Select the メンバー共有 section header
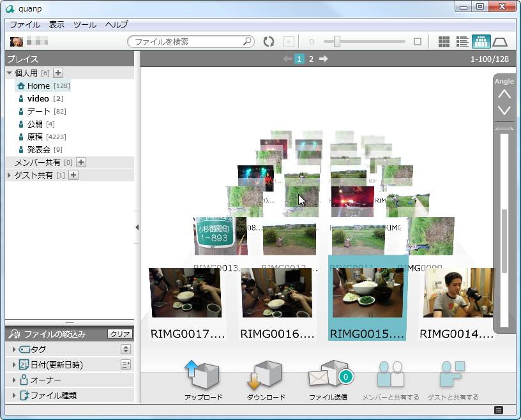The width and height of the screenshot is (521, 420). [x=38, y=163]
